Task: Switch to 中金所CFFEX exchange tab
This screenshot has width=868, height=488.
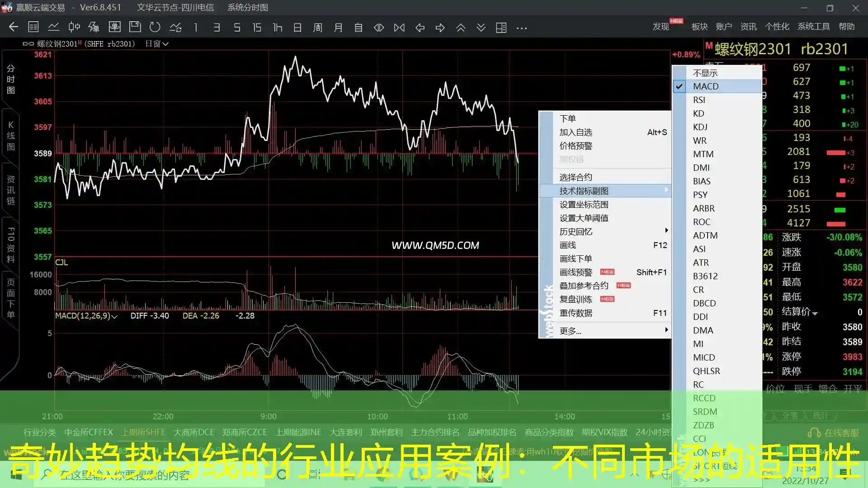Action: 89,432
